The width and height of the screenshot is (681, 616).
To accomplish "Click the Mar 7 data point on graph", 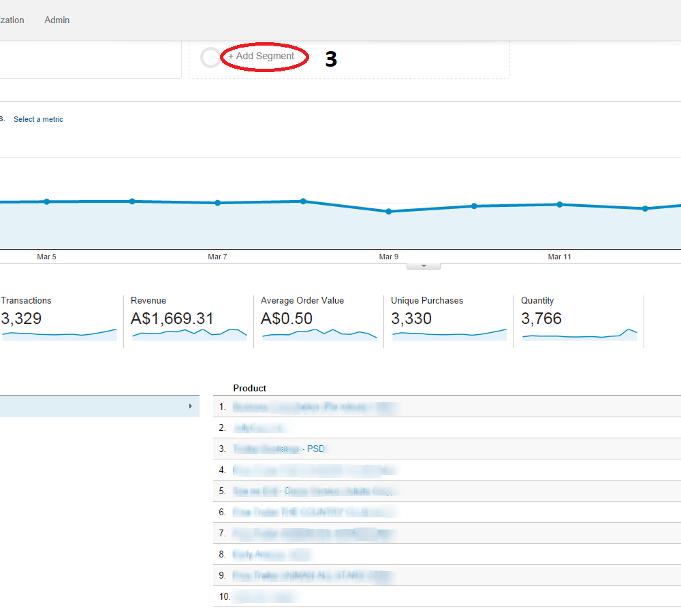I will pos(217,203).
